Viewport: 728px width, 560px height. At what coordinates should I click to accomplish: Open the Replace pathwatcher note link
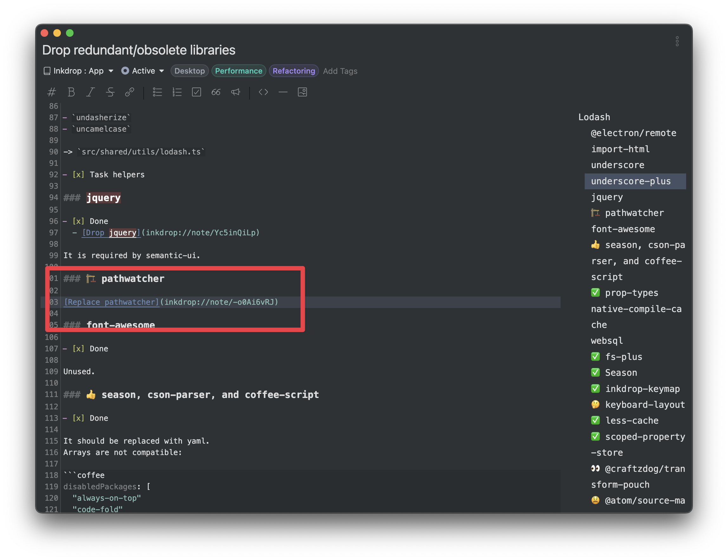(111, 302)
